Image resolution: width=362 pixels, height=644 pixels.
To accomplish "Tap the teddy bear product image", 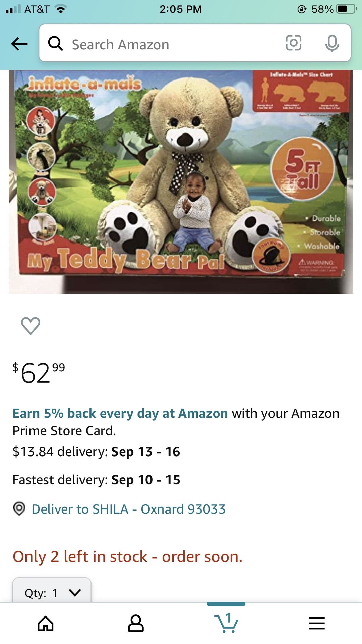I will point(181,182).
